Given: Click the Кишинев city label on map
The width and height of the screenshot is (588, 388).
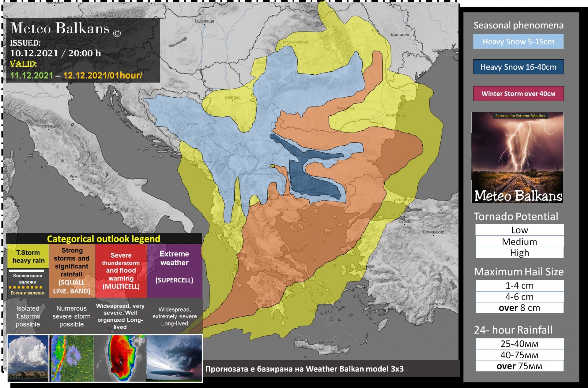Looking at the screenshot, I should click(400, 35).
